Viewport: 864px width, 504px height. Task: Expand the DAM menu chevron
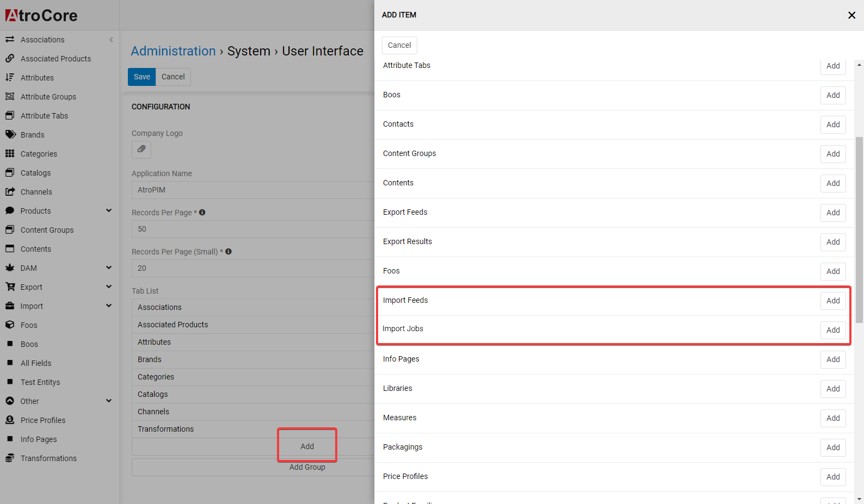point(109,267)
